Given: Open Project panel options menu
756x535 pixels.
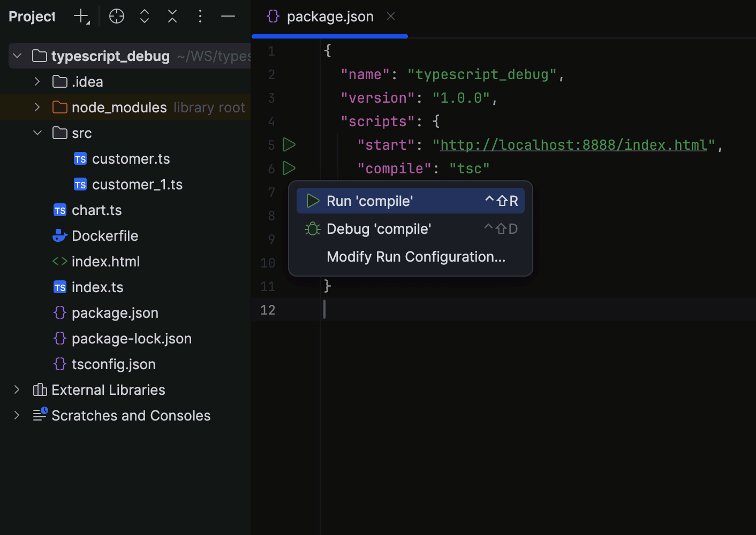Looking at the screenshot, I should pos(200,17).
